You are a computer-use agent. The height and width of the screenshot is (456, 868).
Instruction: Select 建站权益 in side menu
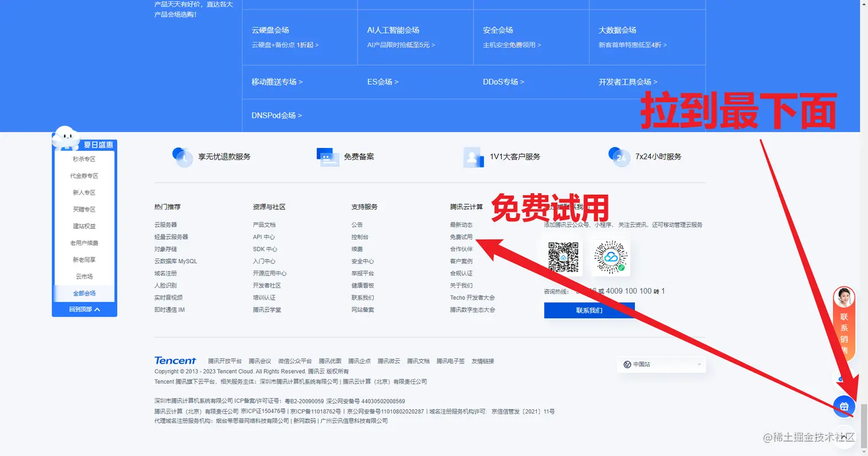point(84,226)
